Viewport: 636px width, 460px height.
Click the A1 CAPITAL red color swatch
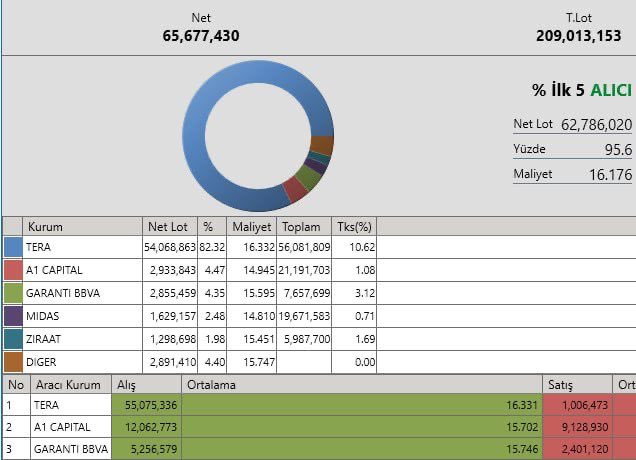pos(13,270)
